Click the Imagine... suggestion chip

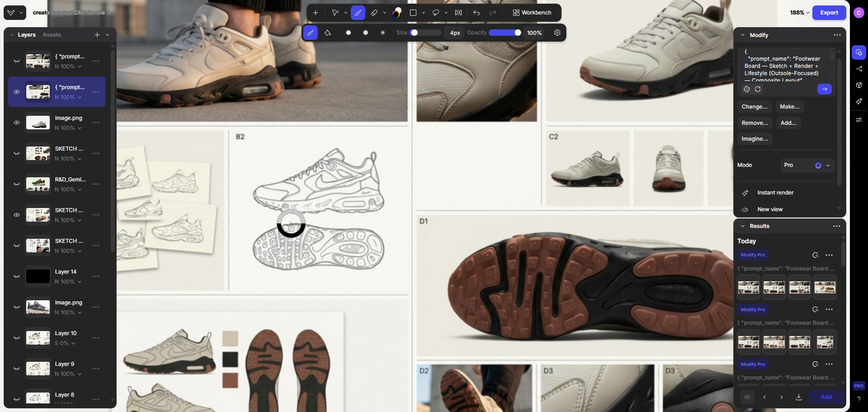(x=755, y=139)
